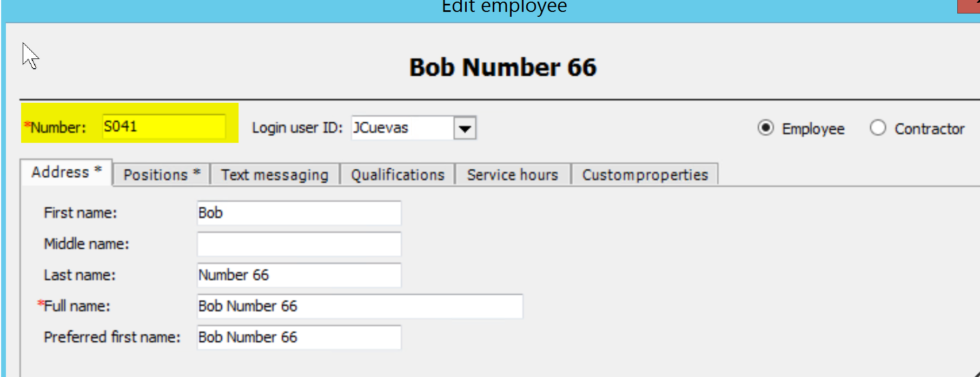The image size is (980, 377).
Task: Open the Login user ID dropdown arrow
Action: [465, 128]
